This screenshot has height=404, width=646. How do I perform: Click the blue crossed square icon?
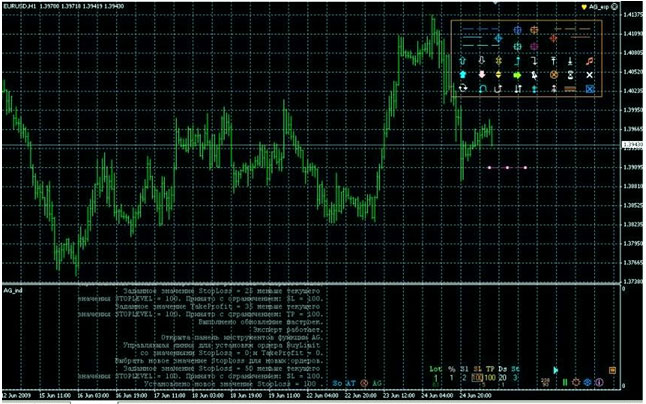pyautogui.click(x=590, y=90)
